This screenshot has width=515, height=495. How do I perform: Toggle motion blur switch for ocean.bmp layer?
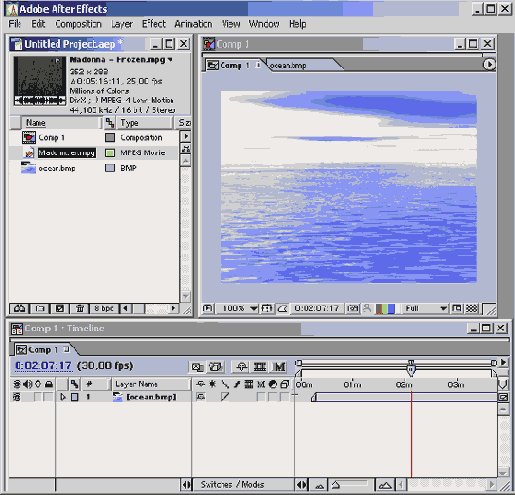(261, 397)
